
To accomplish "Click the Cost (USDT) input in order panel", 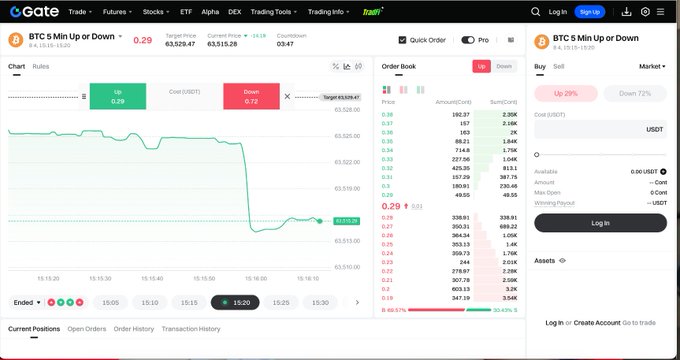I will [601, 129].
